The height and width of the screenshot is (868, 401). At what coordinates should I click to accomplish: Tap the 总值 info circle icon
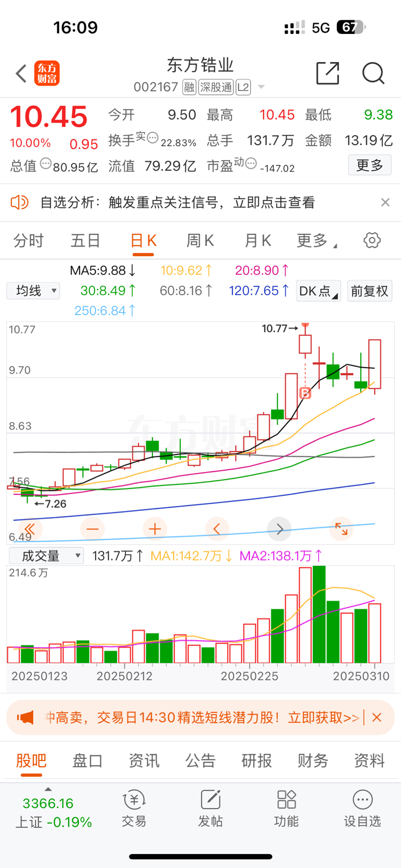[x=46, y=164]
